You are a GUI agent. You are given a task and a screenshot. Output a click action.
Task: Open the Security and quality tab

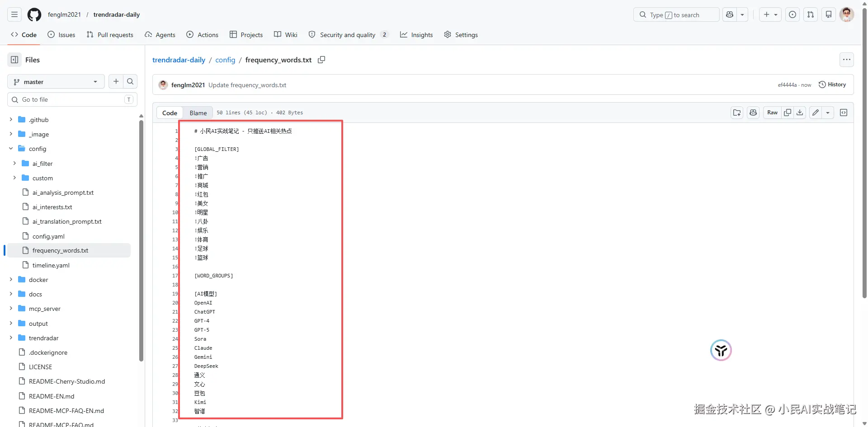[x=349, y=35]
